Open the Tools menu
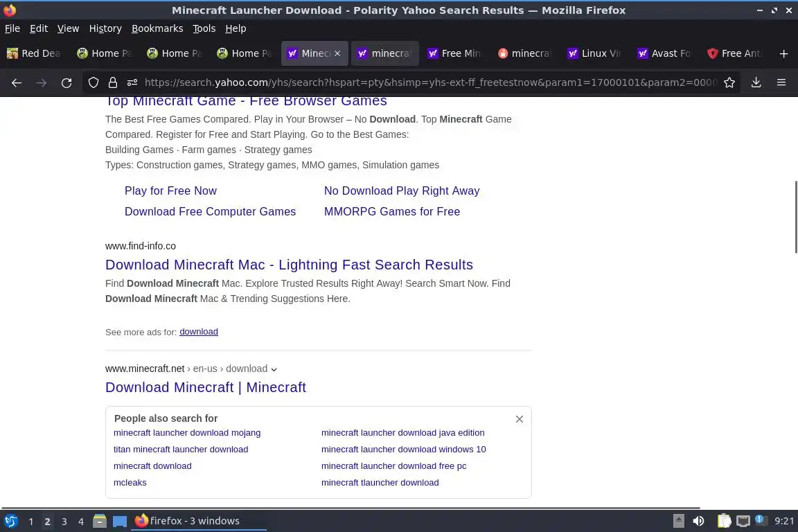 pos(204,28)
